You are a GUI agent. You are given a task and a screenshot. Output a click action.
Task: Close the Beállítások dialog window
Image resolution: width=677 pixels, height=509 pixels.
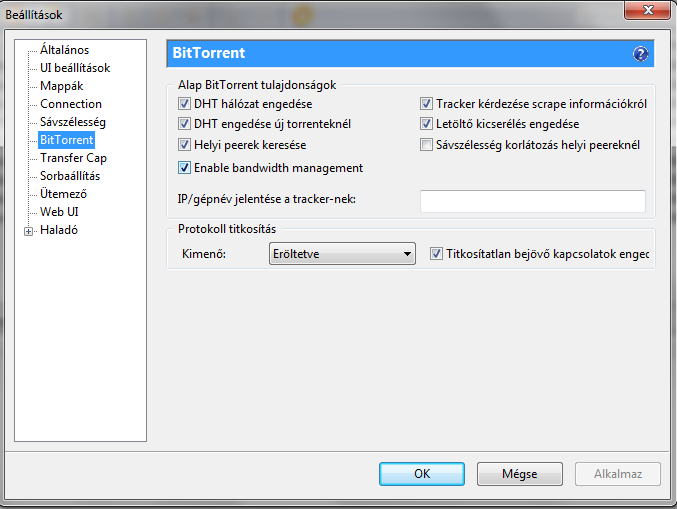click(x=647, y=10)
